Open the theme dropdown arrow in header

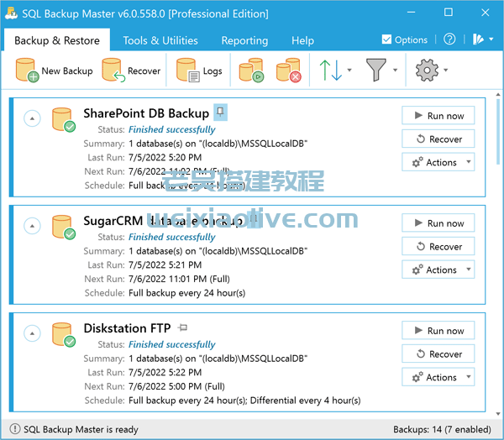point(491,39)
